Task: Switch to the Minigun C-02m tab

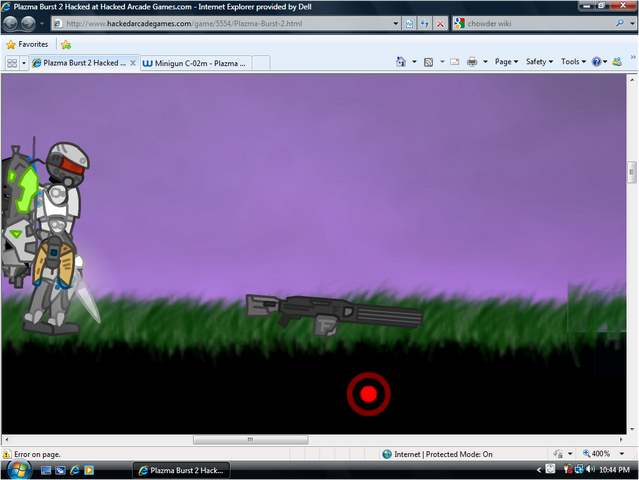Action: (x=196, y=63)
